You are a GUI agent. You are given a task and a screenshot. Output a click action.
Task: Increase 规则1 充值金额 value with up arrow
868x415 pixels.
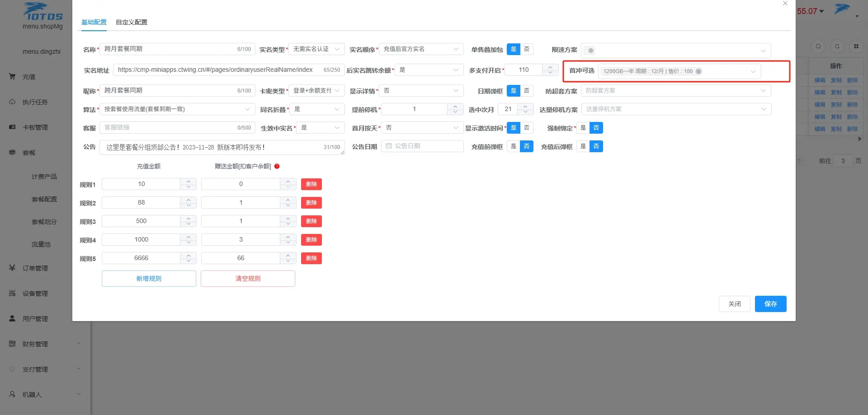click(x=189, y=181)
